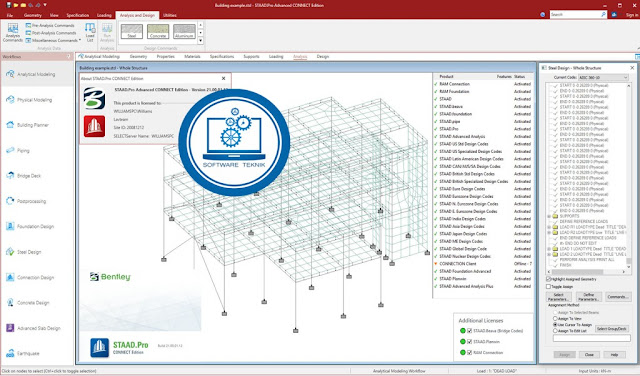Image resolution: width=640 pixels, height=376 pixels.
Task: Open the Physical Modeling workflow
Action: [x=29, y=100]
